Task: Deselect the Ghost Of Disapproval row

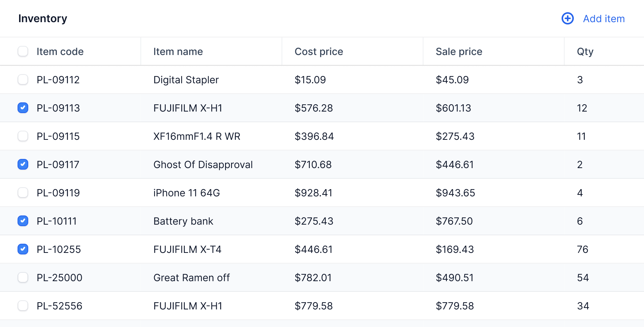Action: coord(23,164)
